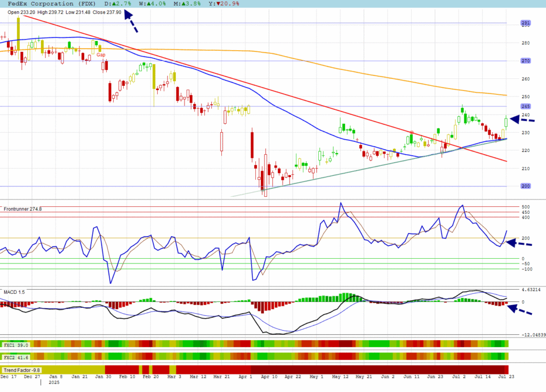Click the 280 price axis label

525,43
